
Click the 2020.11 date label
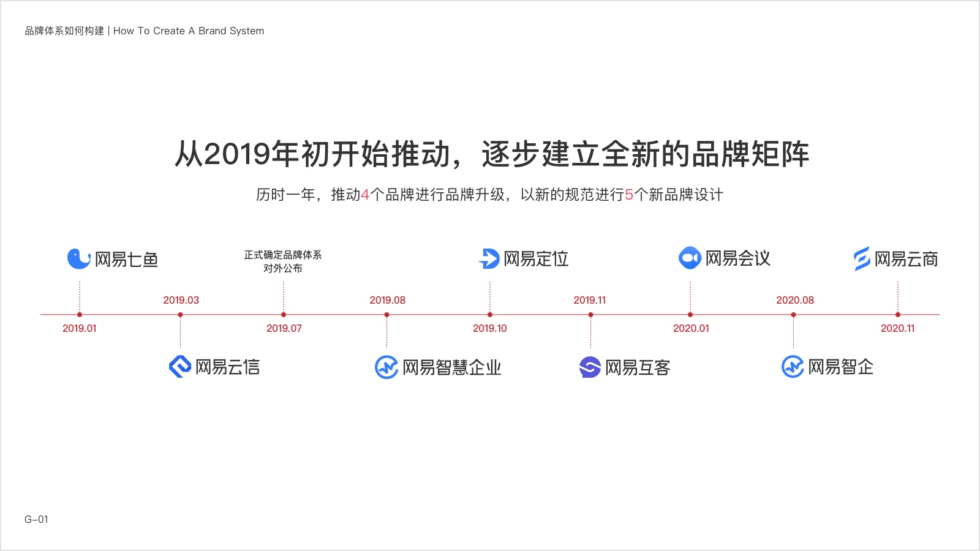coord(898,328)
